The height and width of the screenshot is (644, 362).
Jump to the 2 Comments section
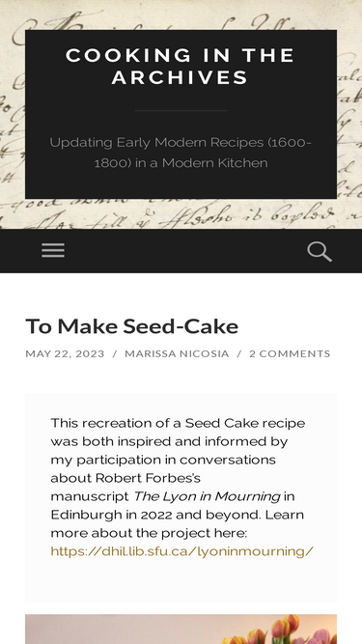(x=290, y=353)
